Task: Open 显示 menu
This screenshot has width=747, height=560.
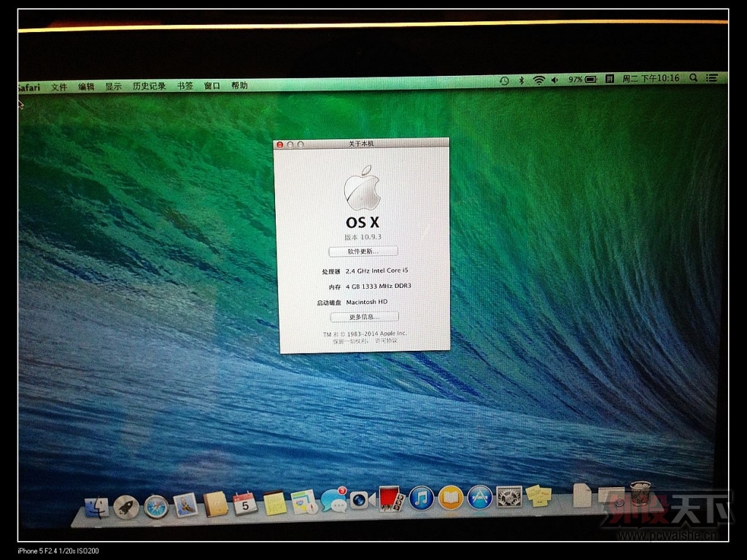Action: (x=113, y=87)
